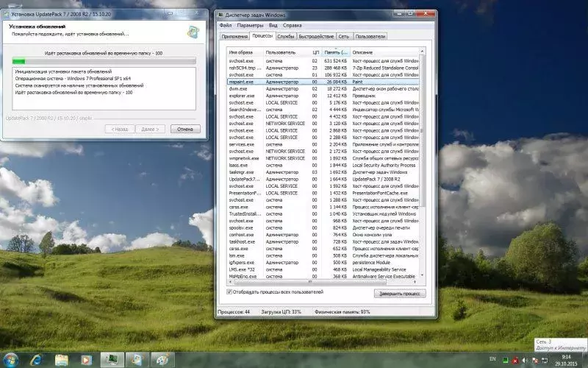Select the UpdatePack7 process row
The height and width of the screenshot is (368, 588).
pos(323,179)
